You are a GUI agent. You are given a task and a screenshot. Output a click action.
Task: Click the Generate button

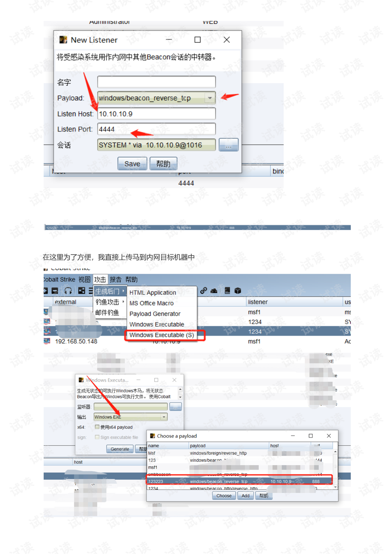120,449
